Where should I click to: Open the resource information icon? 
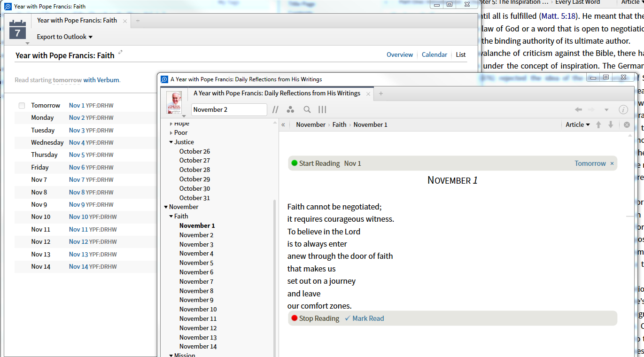(623, 109)
